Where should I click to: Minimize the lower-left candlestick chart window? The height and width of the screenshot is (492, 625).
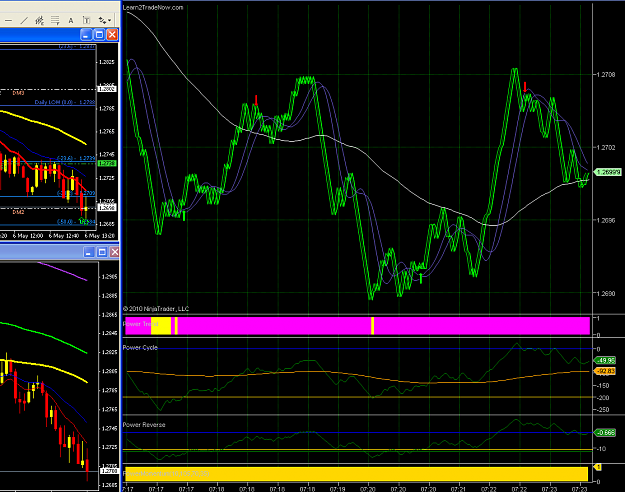[89, 252]
